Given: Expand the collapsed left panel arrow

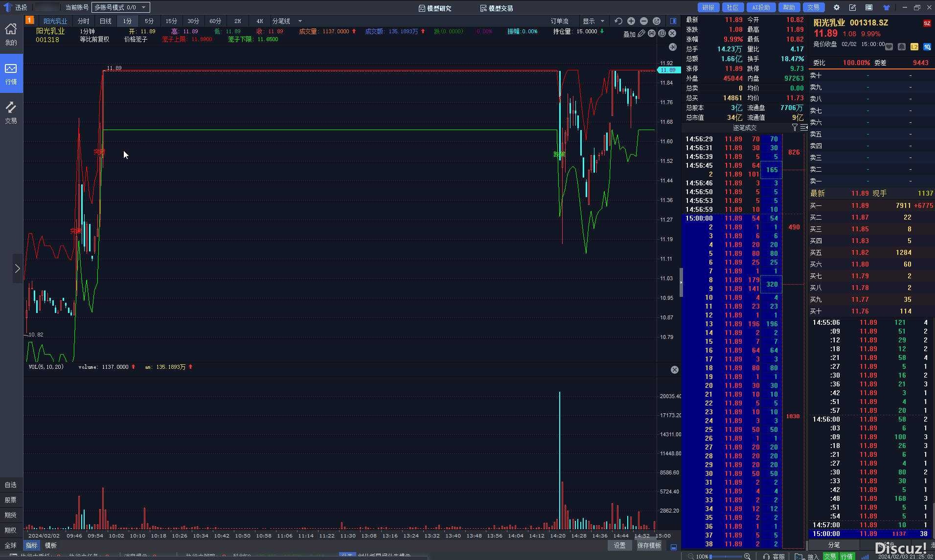Looking at the screenshot, I should 17,268.
